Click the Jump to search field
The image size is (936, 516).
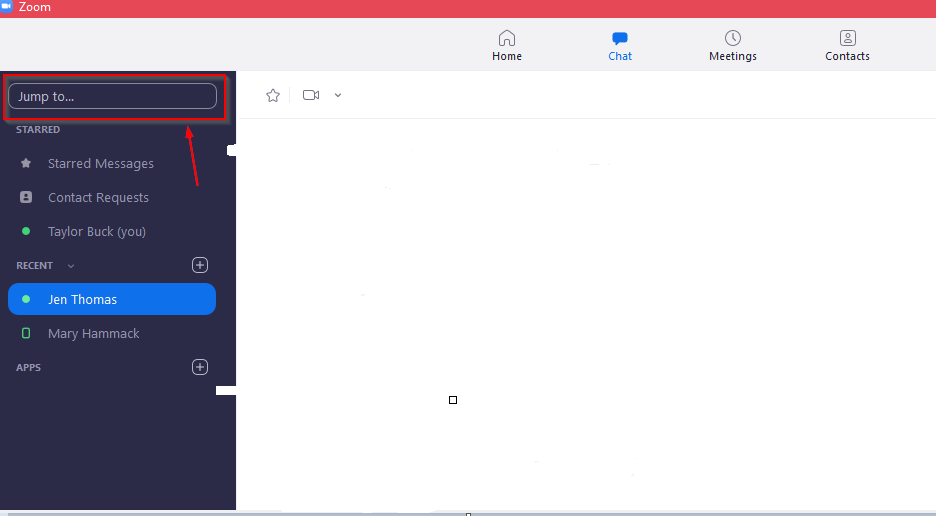[112, 96]
